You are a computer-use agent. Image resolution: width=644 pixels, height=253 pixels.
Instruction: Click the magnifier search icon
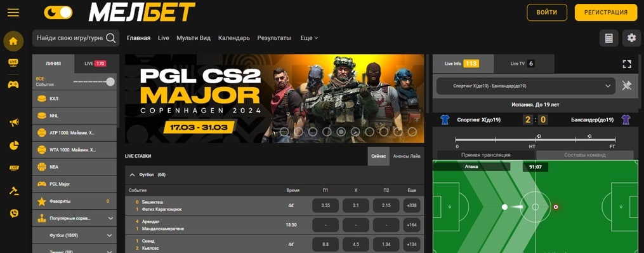111,38
